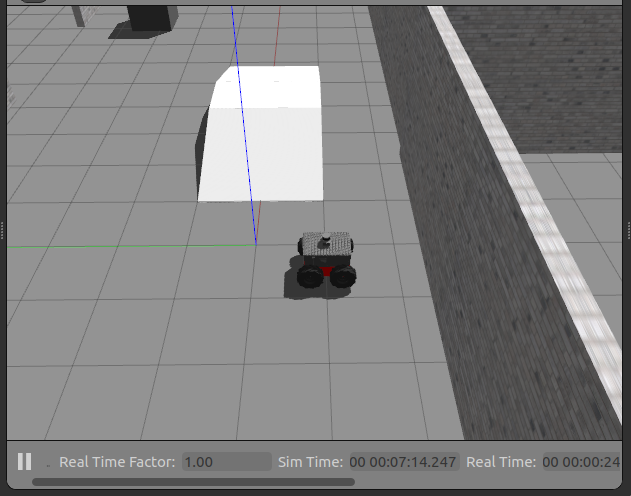Select the white box obstacle
Image resolution: width=631 pixels, height=496 pixels.
click(262, 135)
